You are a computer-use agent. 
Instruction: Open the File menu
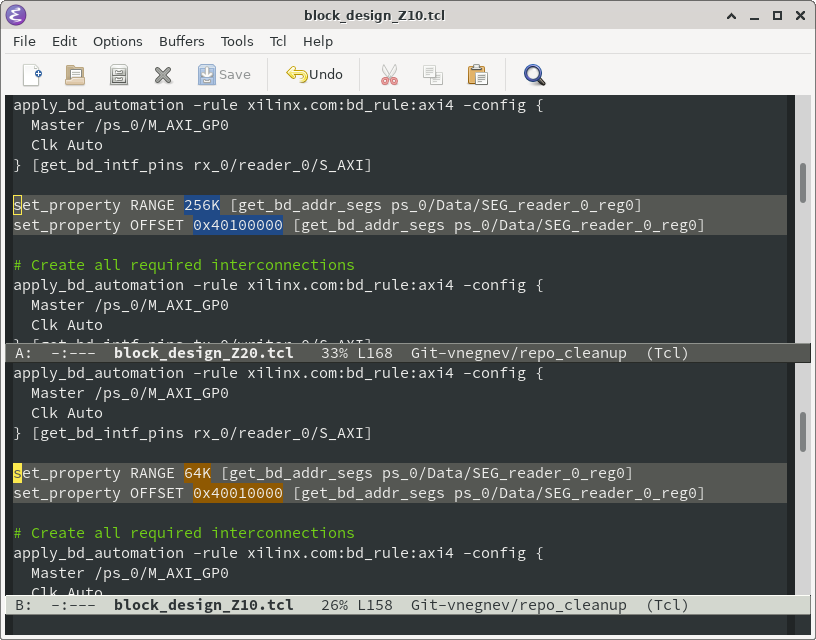(24, 42)
